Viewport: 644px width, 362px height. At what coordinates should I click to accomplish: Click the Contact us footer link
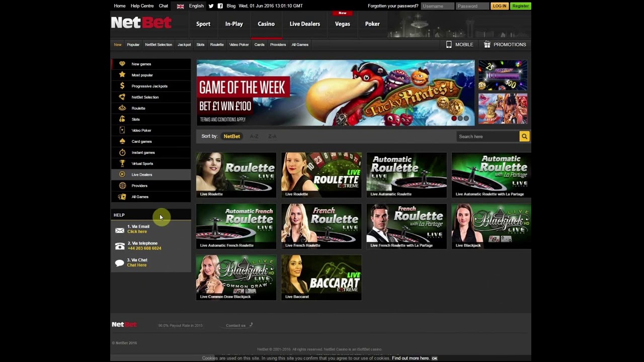(x=235, y=325)
